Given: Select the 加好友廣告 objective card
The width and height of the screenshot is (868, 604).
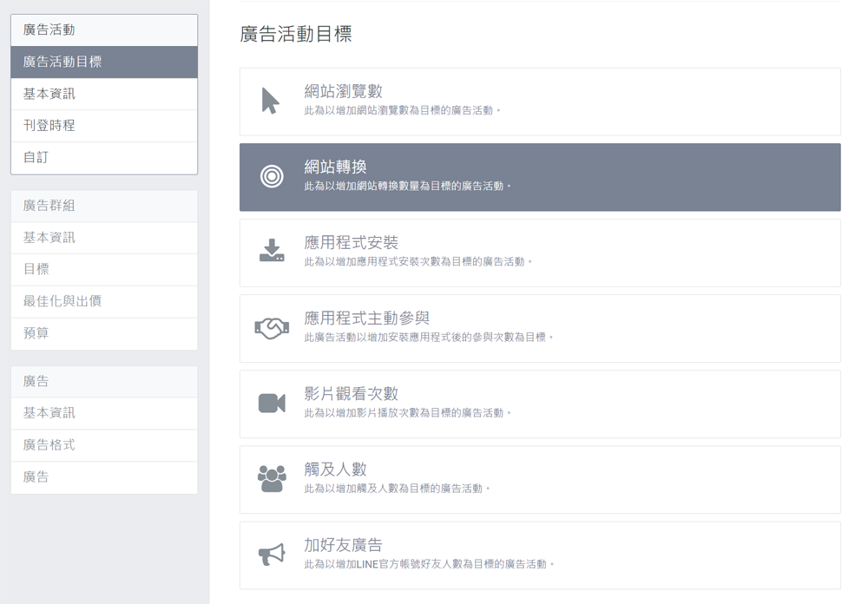Looking at the screenshot, I should (x=538, y=555).
